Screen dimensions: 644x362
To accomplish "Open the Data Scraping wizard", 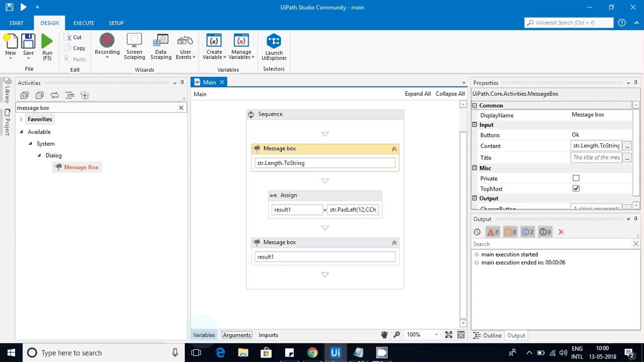I will click(160, 47).
